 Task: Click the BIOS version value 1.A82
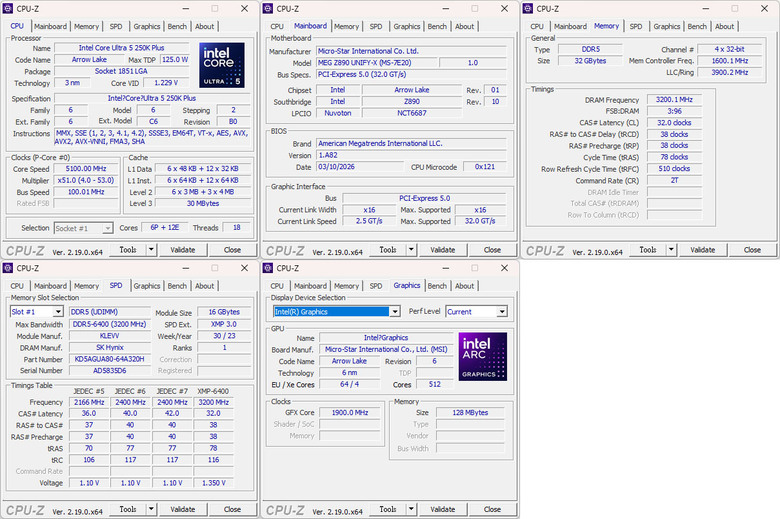(411, 155)
